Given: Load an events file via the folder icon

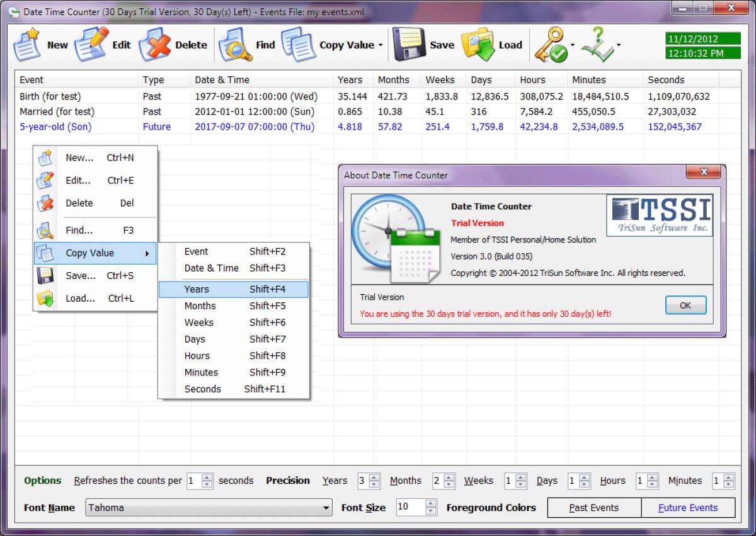Looking at the screenshot, I should point(479,44).
